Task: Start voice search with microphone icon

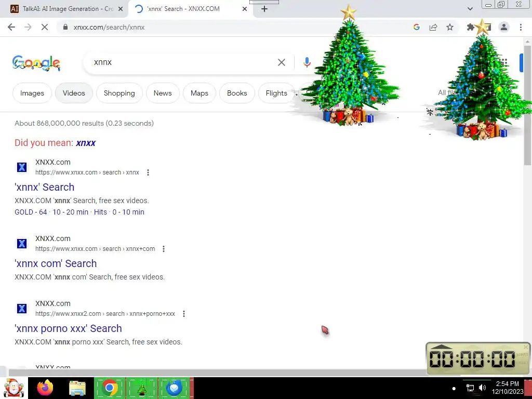Action: coord(307,62)
